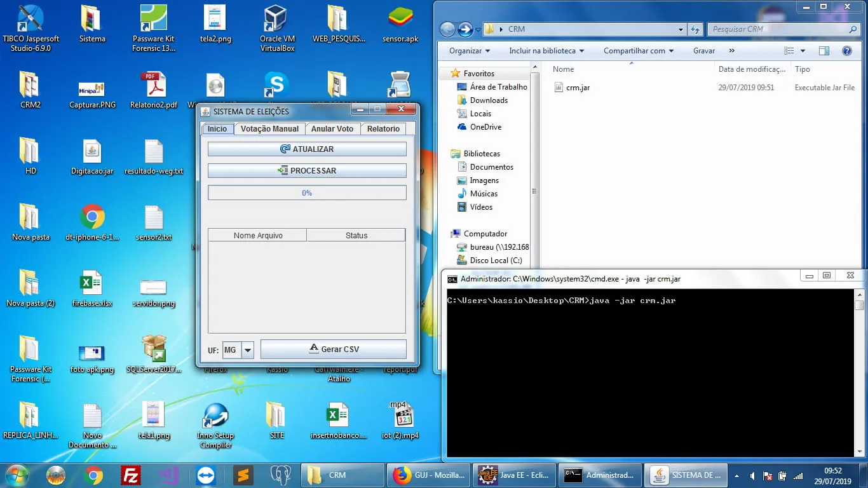Click the Google Chrome taskbar icon

tap(93, 475)
